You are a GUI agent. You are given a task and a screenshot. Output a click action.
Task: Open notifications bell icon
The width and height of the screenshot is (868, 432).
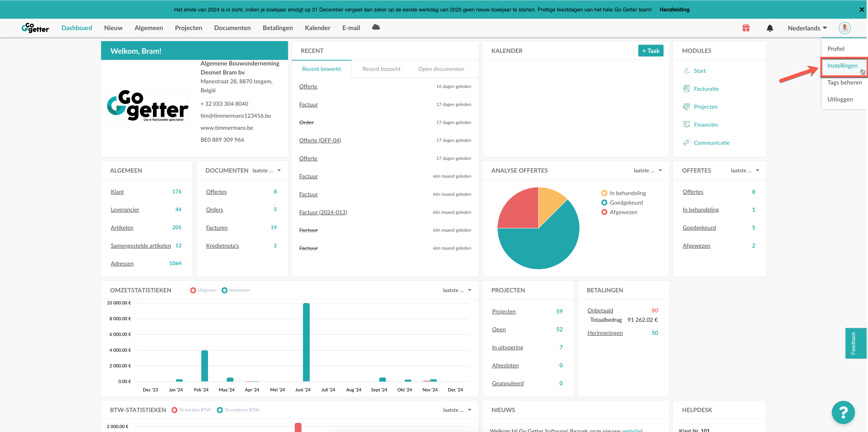coord(770,28)
